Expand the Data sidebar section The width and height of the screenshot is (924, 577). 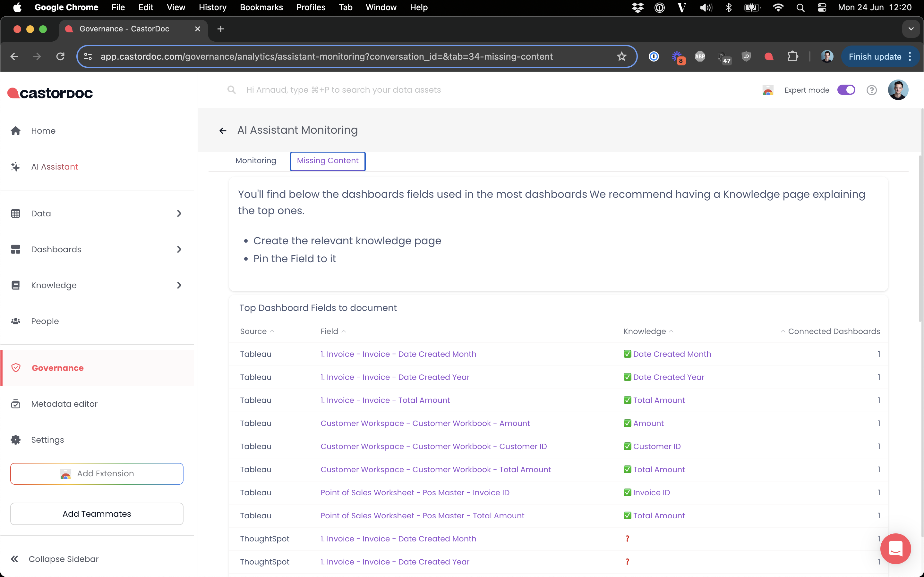179,213
